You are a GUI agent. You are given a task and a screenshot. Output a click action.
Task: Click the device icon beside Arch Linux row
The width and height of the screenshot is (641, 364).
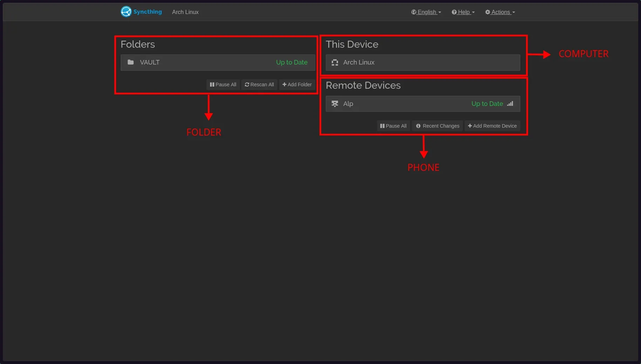click(335, 62)
